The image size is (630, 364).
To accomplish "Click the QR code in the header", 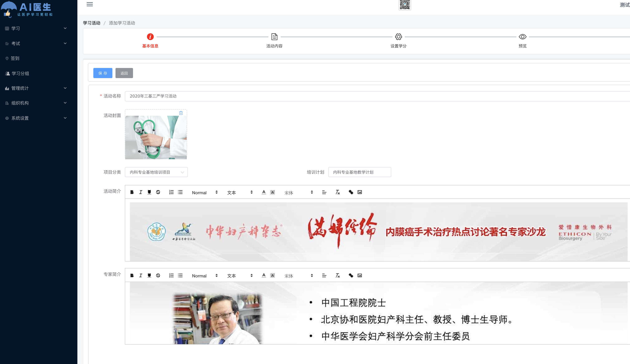I will (x=404, y=5).
